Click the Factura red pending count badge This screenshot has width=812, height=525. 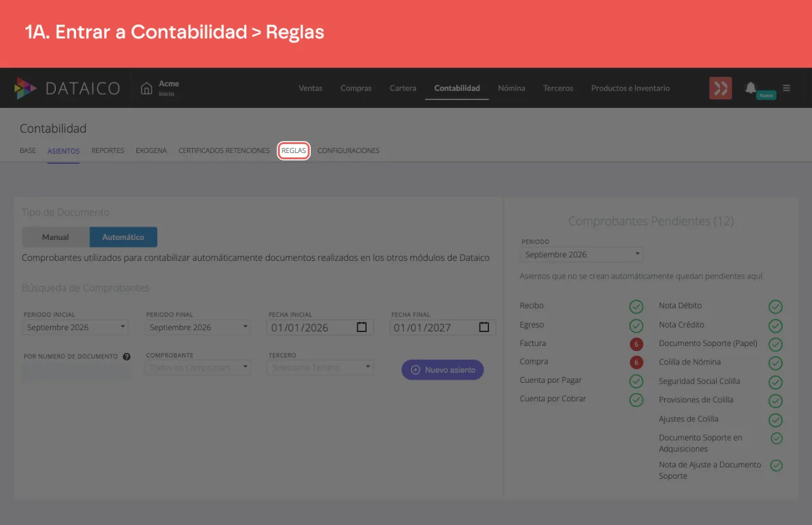pos(636,344)
